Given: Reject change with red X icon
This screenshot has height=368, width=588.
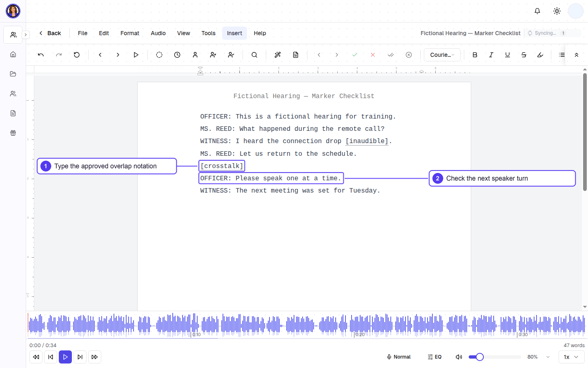Looking at the screenshot, I should coord(373,55).
